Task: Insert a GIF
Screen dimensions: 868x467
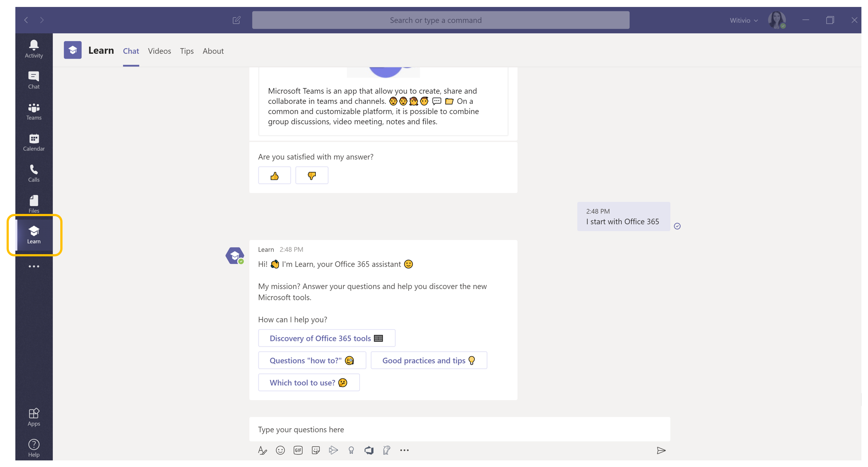Action: (298, 450)
